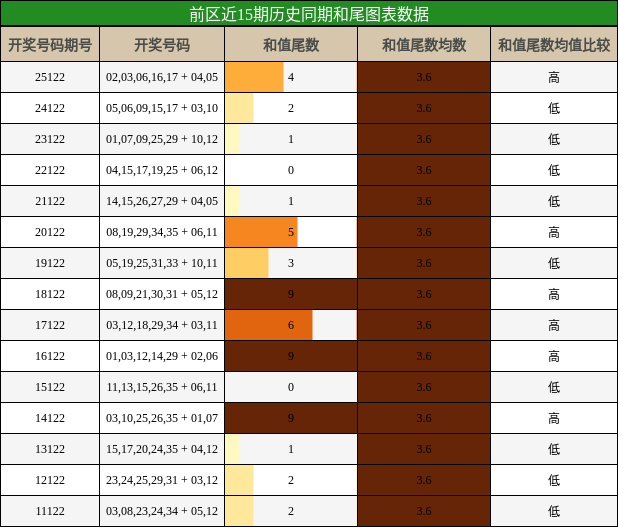
Task: Click the 高 comparison in row 18122
Action: (x=554, y=294)
